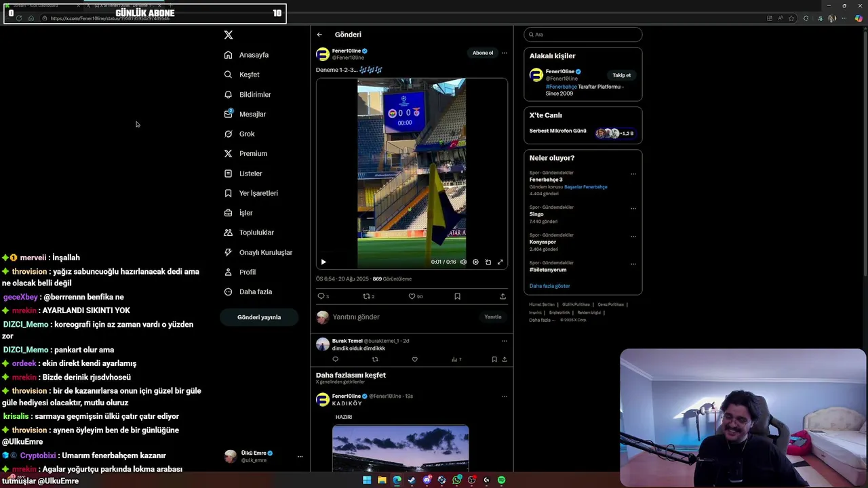Expand Daha fazla menu
The image size is (868, 488).
point(248,291)
